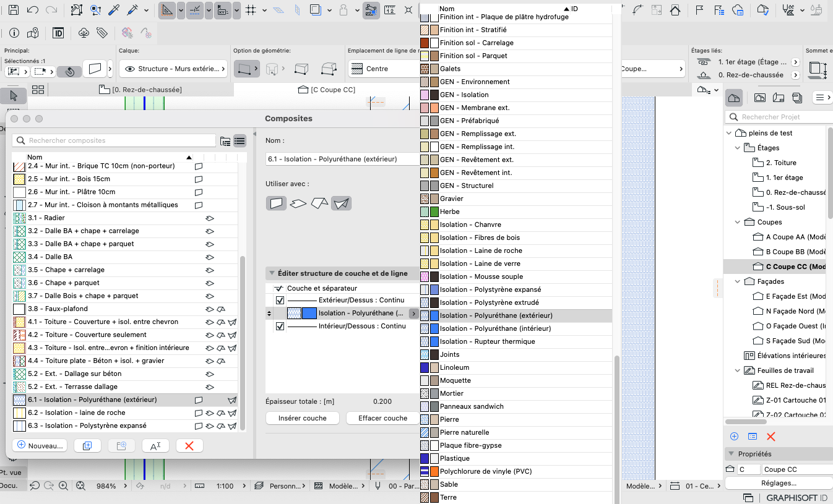The width and height of the screenshot is (833, 504).
Task: Click the 'Effacer couche' button
Action: coord(382,418)
